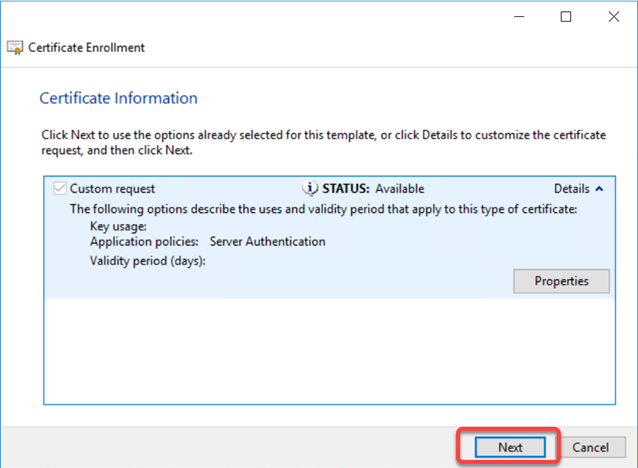
Task: Click Next to continue enrollment
Action: 510,447
